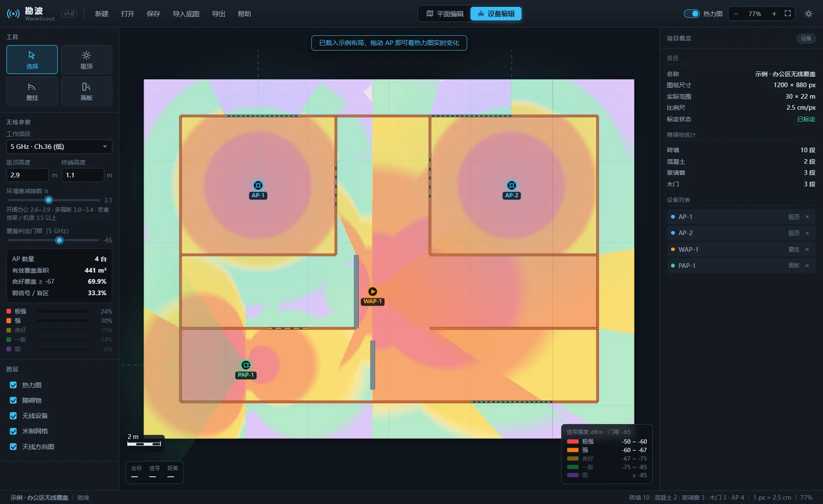Click the fit-to-screen icon
This screenshot has height=504, width=823.
pos(788,14)
